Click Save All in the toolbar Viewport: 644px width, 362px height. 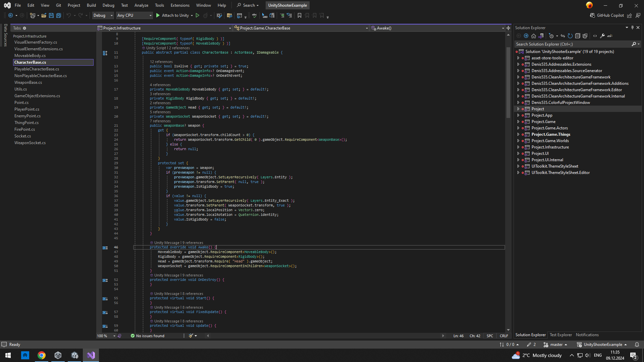[58, 15]
